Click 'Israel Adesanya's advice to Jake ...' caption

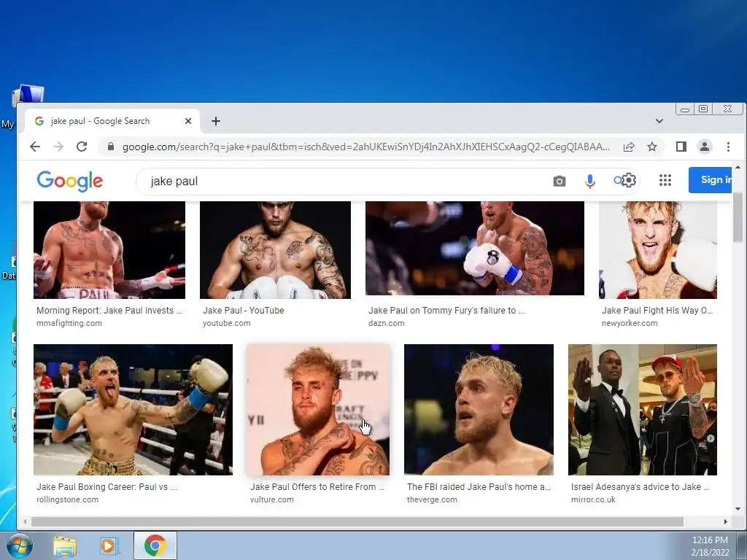point(640,486)
